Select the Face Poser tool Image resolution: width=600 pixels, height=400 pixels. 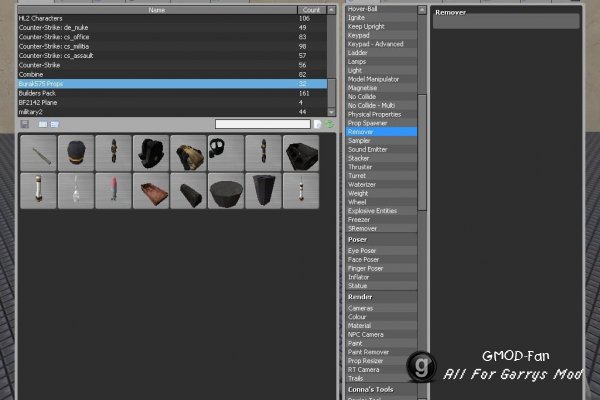381,260
